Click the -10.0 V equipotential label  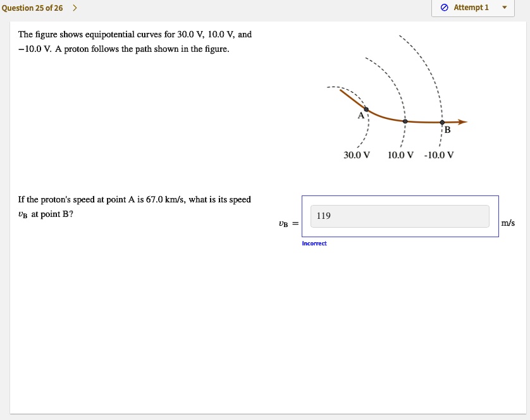click(x=439, y=154)
